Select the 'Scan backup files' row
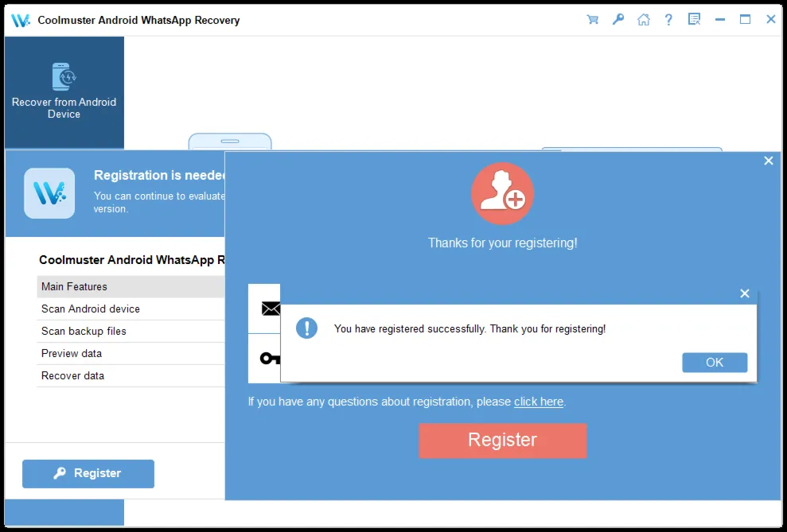Viewport: 787px width, 532px height. point(131,331)
